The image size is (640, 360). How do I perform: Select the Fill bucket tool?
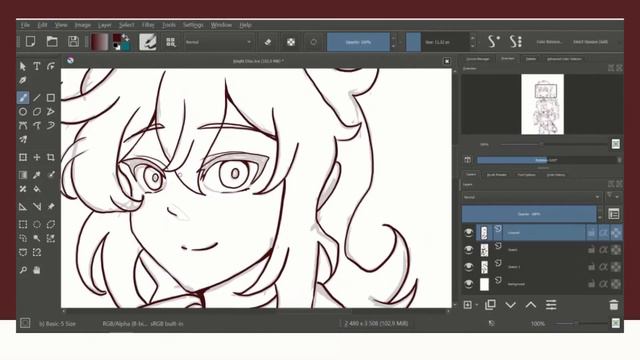(37, 189)
